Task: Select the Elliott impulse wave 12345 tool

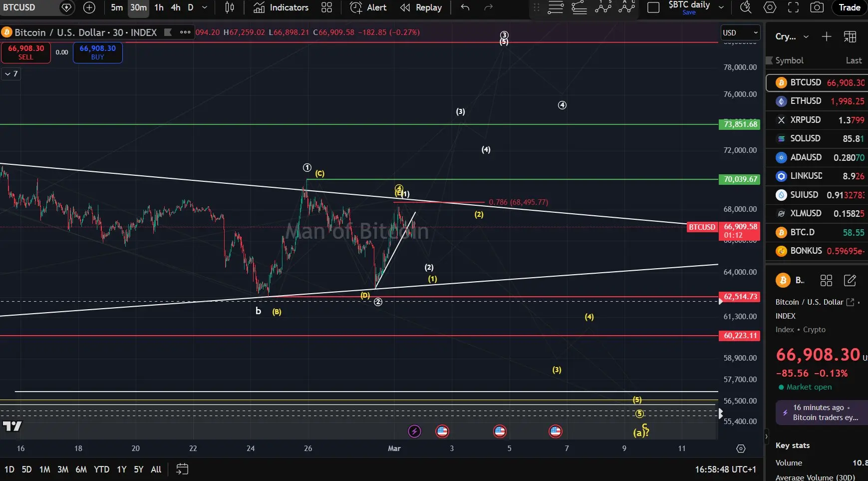Action: point(603,7)
